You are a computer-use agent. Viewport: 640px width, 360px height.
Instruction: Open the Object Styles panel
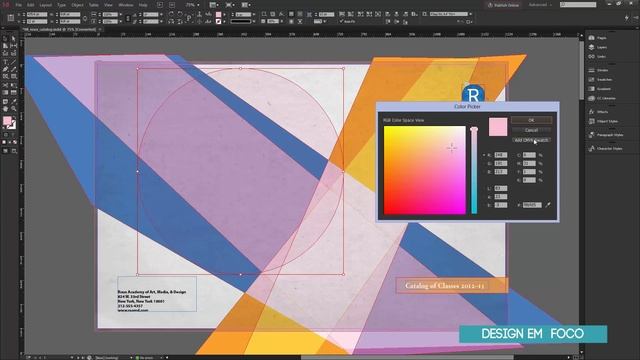tap(603, 121)
